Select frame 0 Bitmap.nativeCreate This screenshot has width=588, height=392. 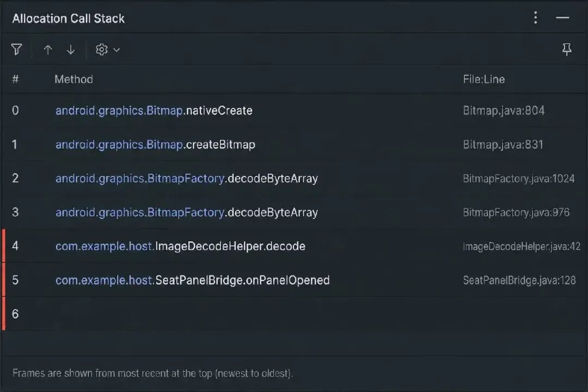point(294,111)
